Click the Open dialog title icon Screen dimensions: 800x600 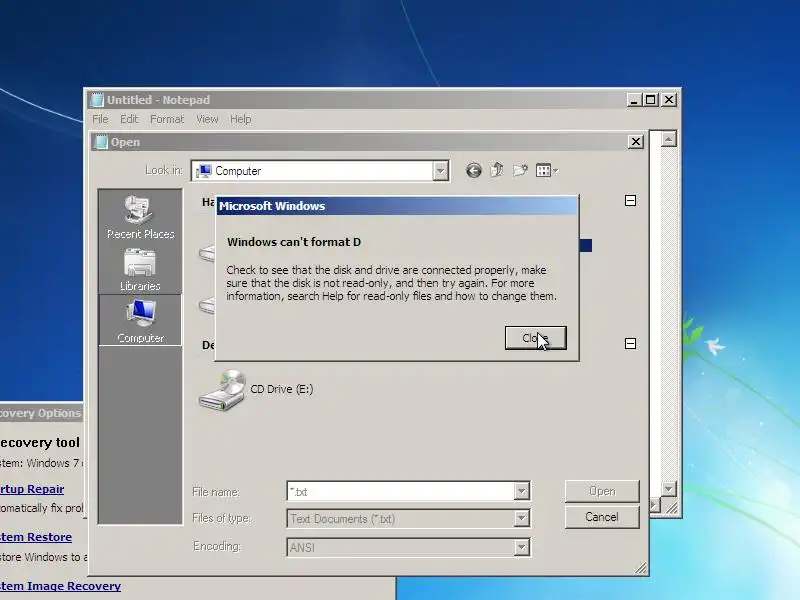(x=102, y=142)
